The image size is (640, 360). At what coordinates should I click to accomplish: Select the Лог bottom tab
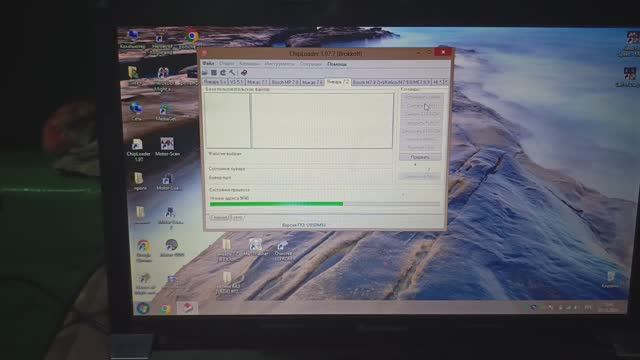(238, 218)
